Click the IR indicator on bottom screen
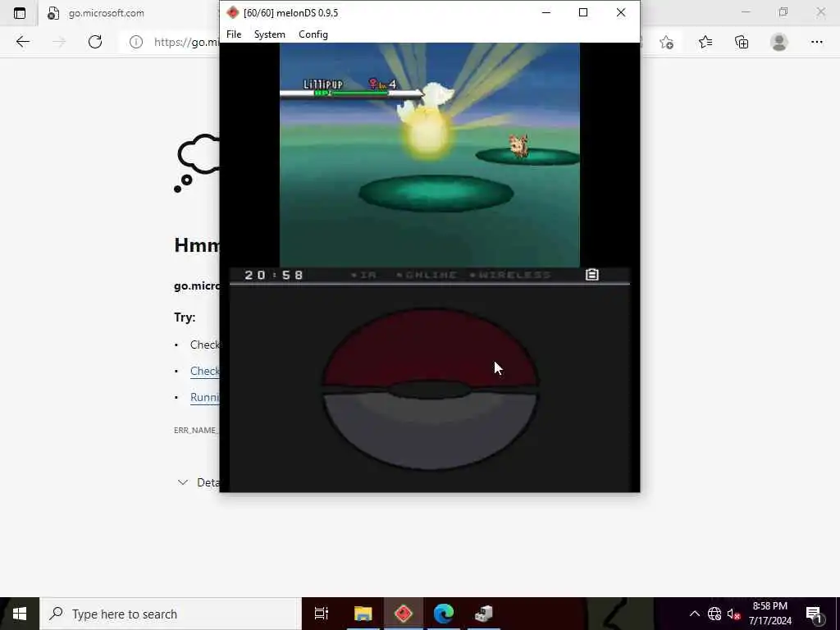 pyautogui.click(x=363, y=275)
